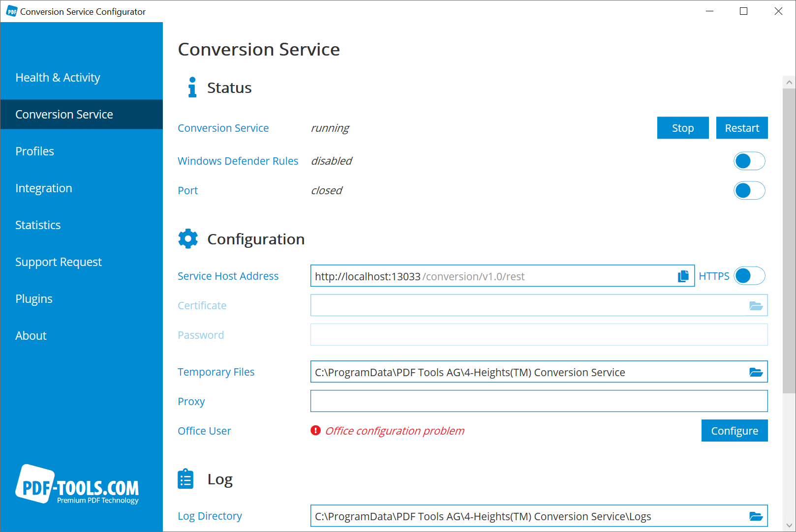Click the Certificate input field
This screenshot has height=532, width=796.
click(x=539, y=305)
